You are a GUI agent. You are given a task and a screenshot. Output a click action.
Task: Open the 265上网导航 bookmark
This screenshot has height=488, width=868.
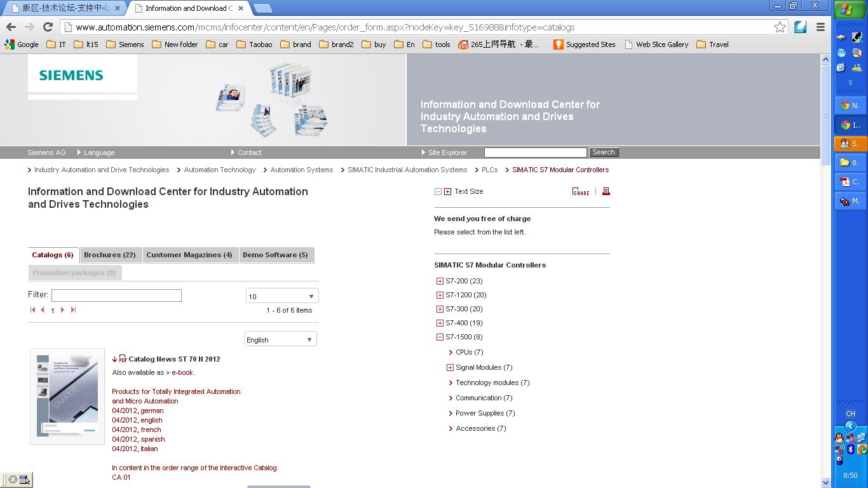pyautogui.click(x=498, y=44)
